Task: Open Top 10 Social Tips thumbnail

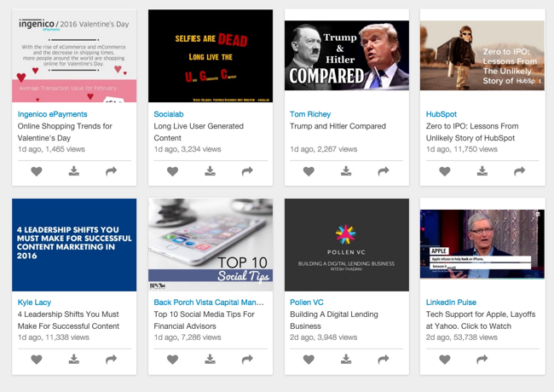Action: 211,245
